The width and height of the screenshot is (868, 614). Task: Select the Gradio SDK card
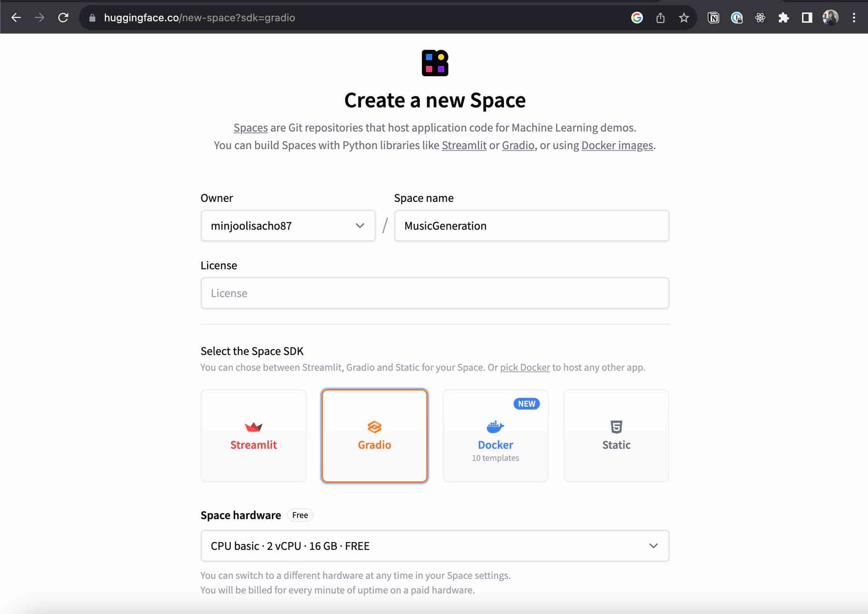[x=374, y=436]
